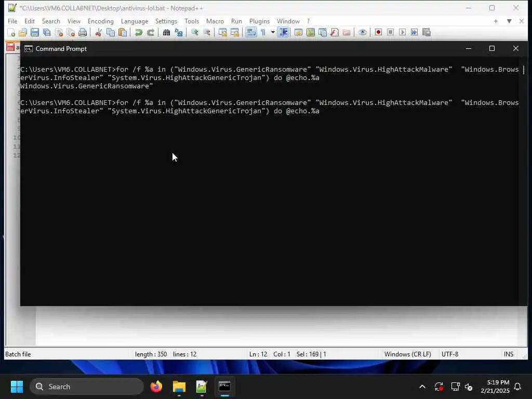Screen dimensions: 532x399
Task: Save the current file via toolbar
Action: coord(35,33)
